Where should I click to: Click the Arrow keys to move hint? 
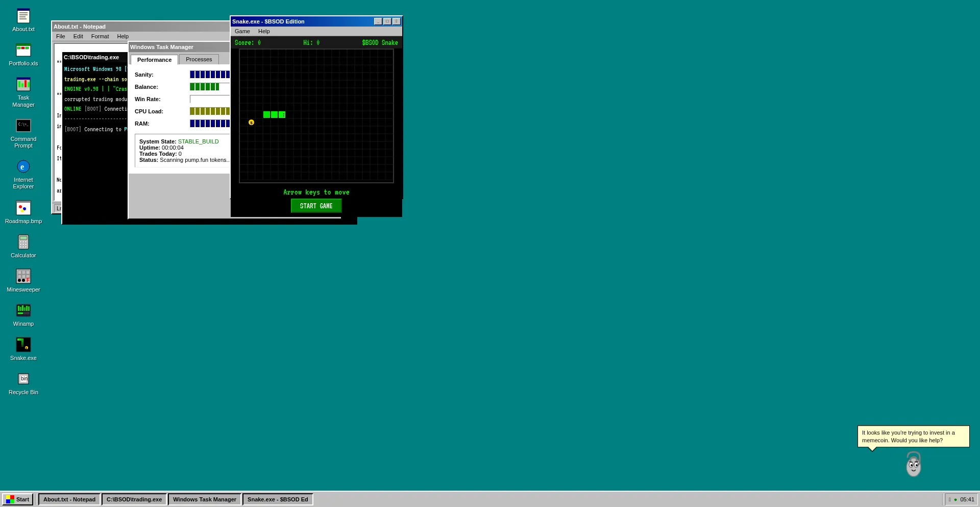(316, 192)
